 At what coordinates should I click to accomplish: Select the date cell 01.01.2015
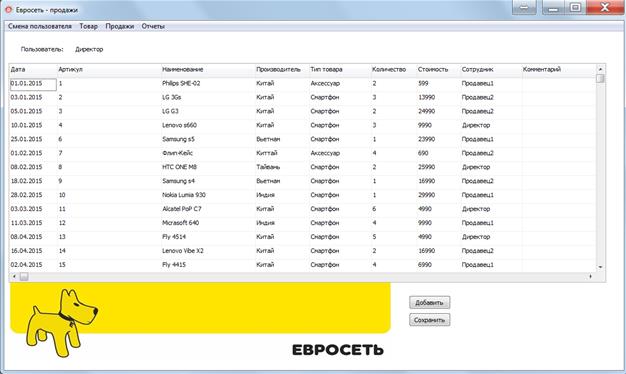(x=33, y=84)
